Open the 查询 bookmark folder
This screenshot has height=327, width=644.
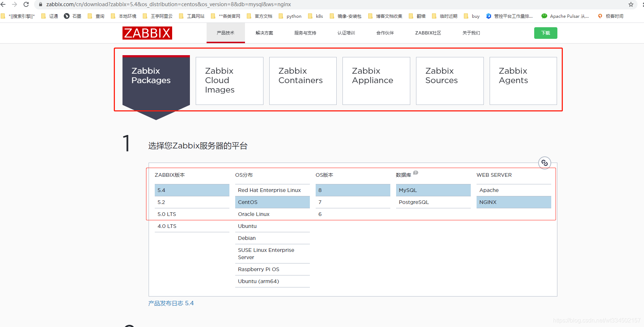(x=96, y=16)
